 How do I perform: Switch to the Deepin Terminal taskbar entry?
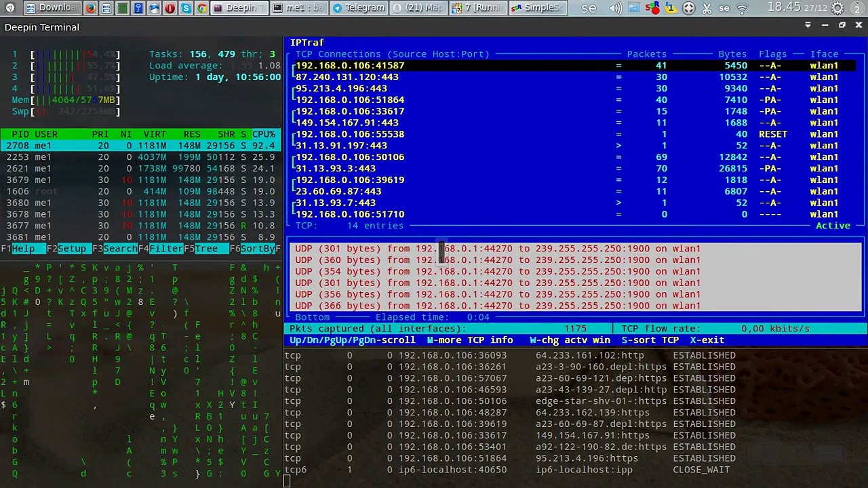(238, 8)
